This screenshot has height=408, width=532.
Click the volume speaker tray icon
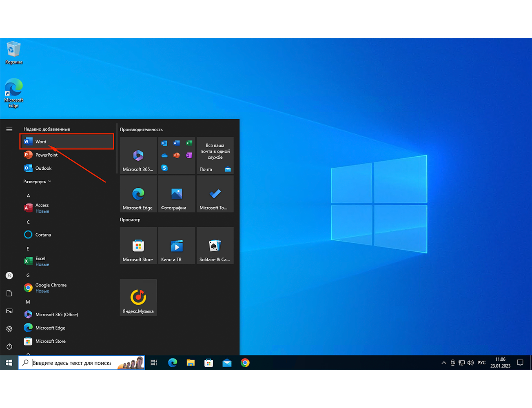(x=470, y=363)
